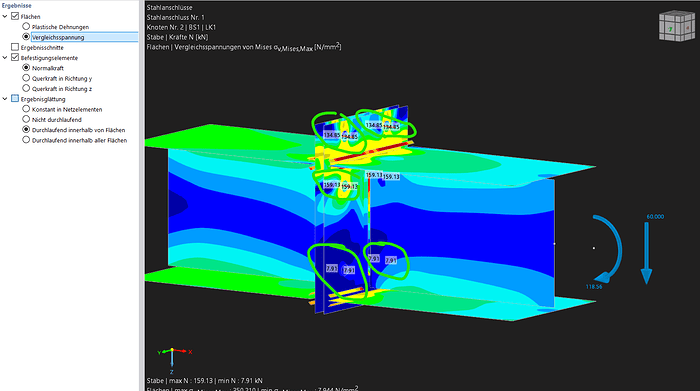The image size is (700, 391).
Task: Collapse the Befestigungselemente tree node
Action: [5, 58]
